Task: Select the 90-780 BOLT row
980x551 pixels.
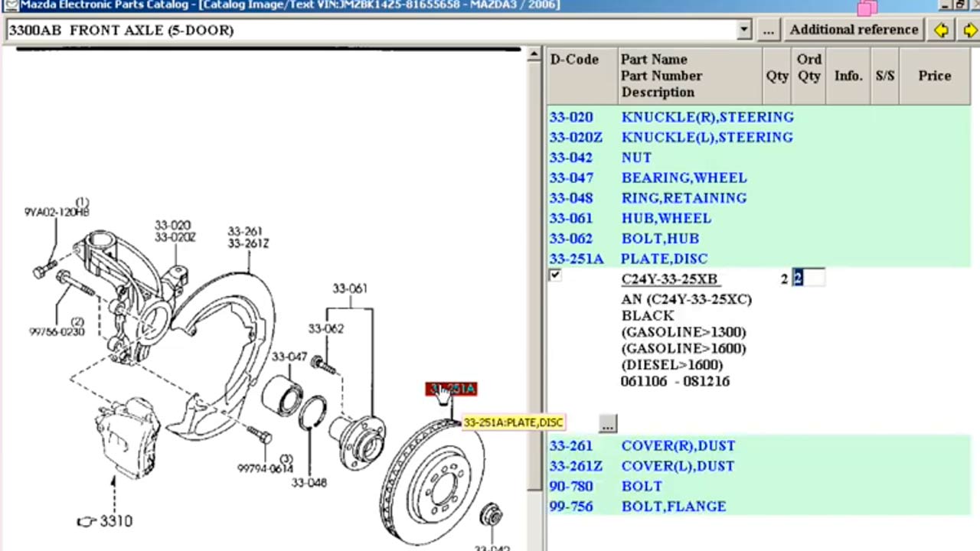Action: [759, 486]
